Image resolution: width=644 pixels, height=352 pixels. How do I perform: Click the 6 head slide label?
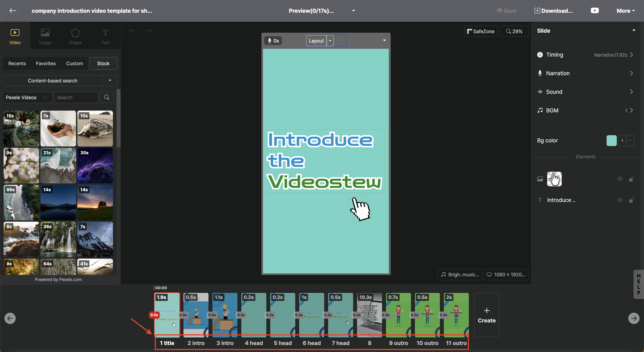311,343
